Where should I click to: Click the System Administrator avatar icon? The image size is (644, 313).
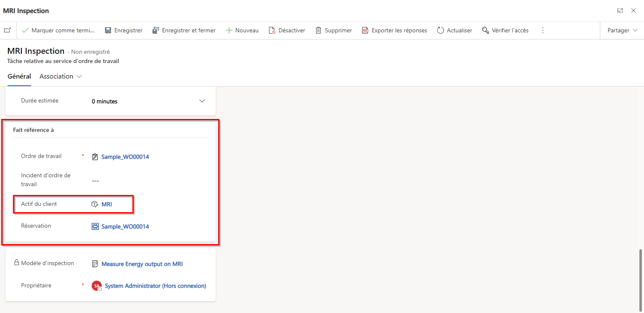[96, 285]
